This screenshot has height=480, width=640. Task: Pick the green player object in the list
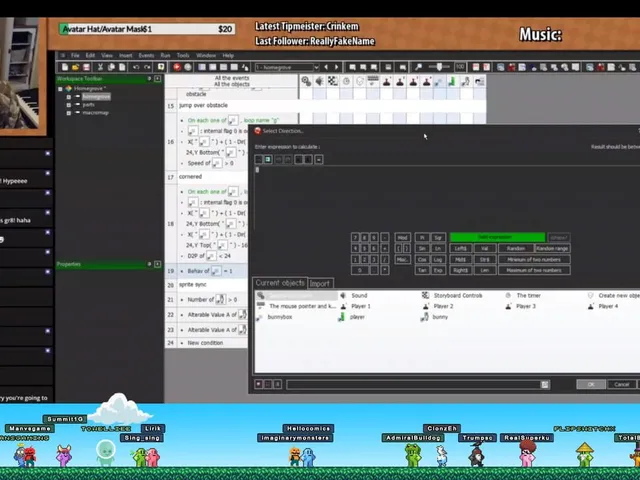(351, 317)
